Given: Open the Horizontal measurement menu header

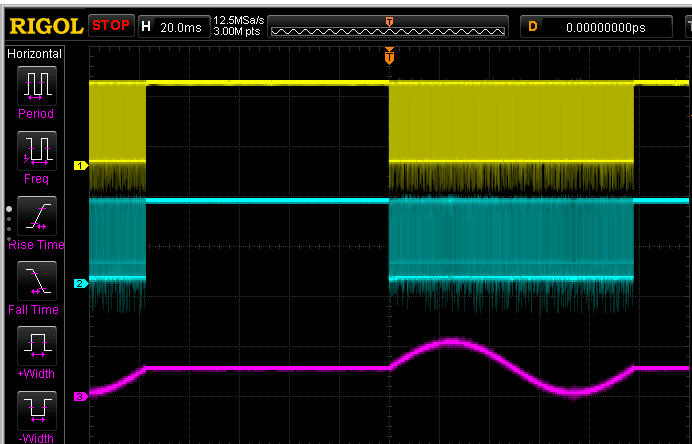Looking at the screenshot, I should (x=36, y=53).
